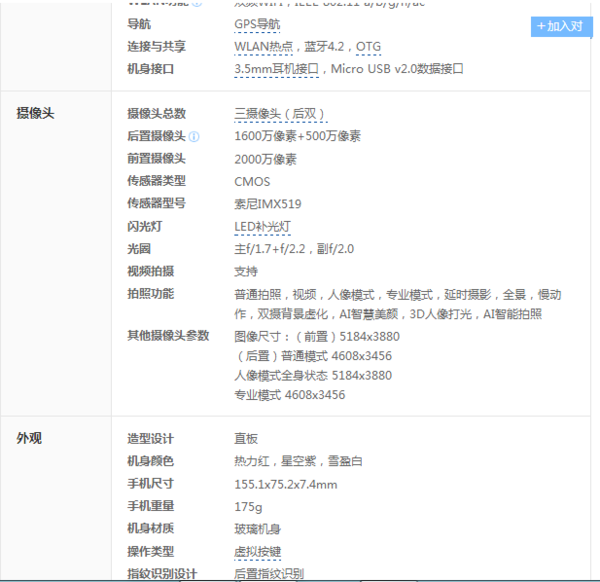Open the LED补光灯 link

pos(262,227)
